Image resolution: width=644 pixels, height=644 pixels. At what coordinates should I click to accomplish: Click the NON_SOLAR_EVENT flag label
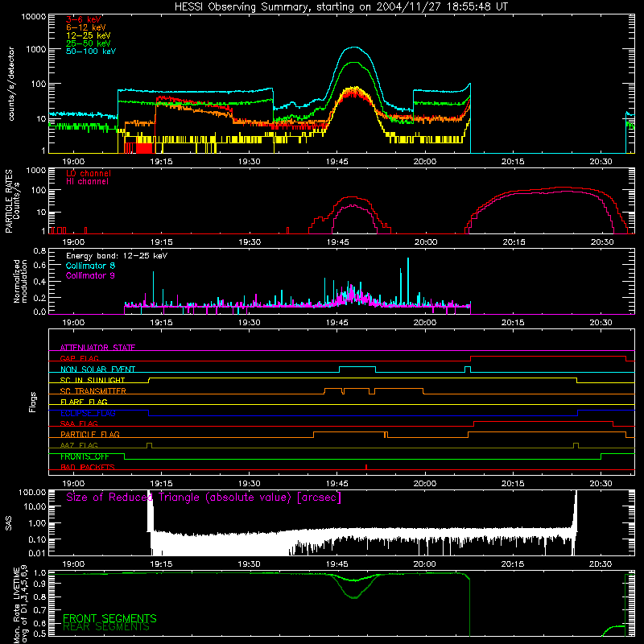coord(97,369)
